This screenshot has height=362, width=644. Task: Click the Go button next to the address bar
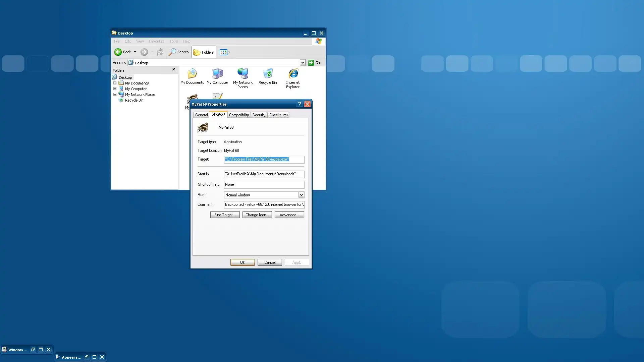[x=314, y=63]
